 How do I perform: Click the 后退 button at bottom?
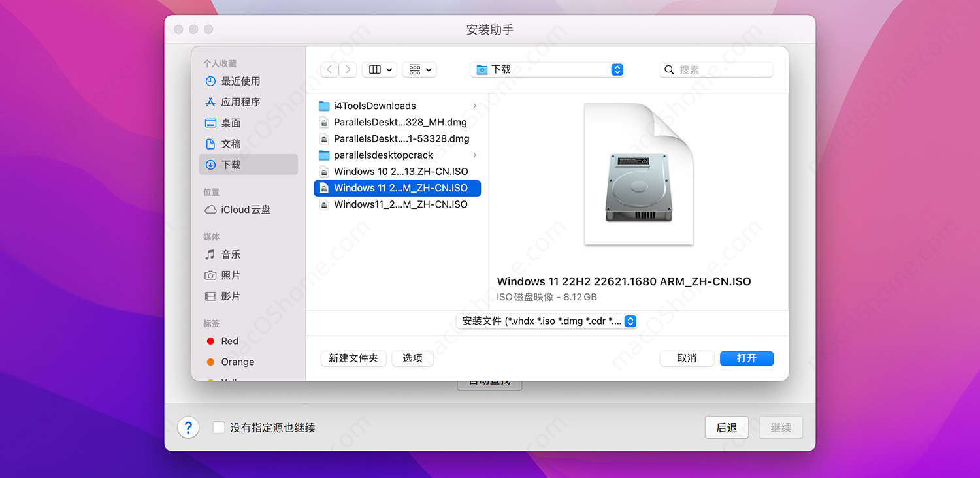tap(727, 427)
